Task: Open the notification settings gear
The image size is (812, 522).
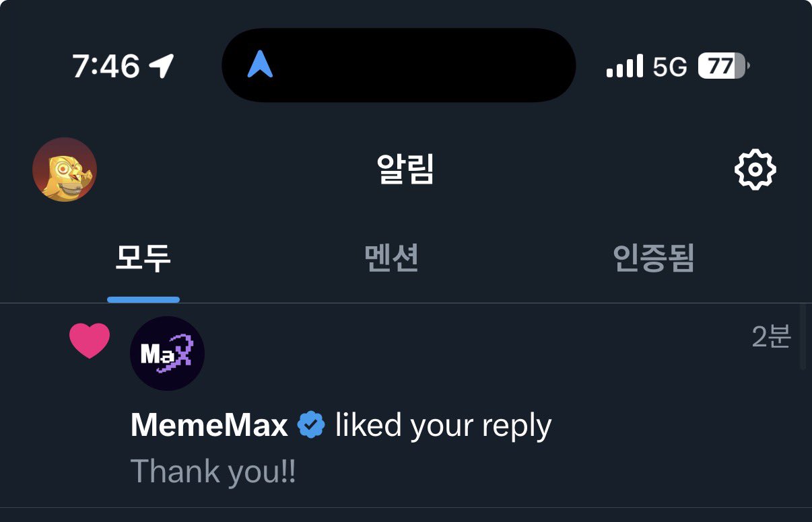Action: pos(755,170)
